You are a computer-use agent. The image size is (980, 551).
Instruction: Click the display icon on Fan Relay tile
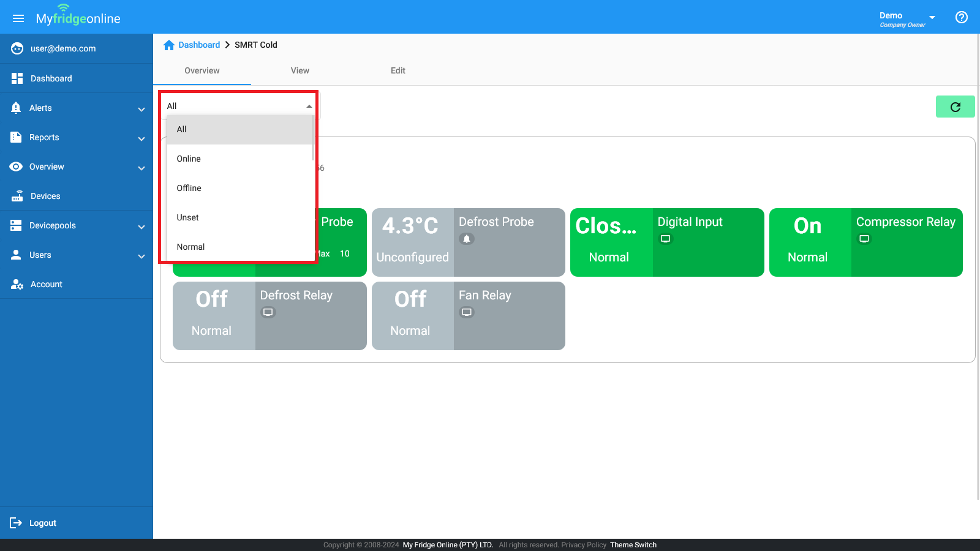[x=467, y=312]
